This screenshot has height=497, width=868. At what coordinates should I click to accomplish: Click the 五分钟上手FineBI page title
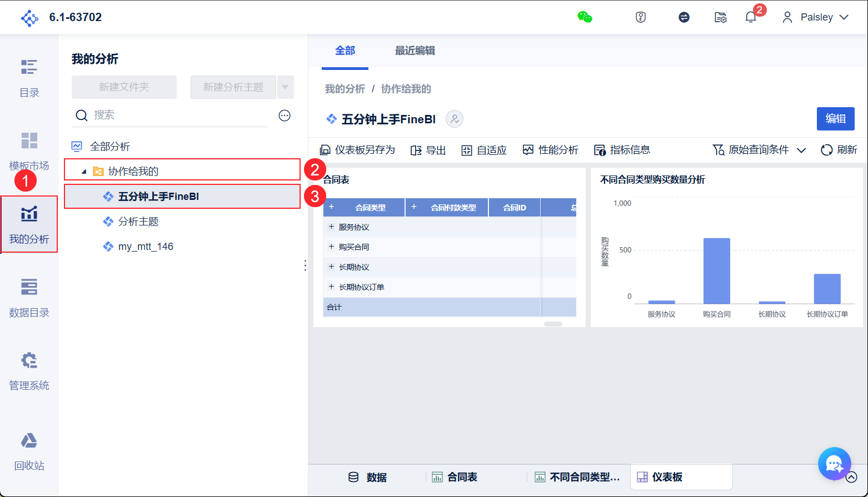pos(388,119)
